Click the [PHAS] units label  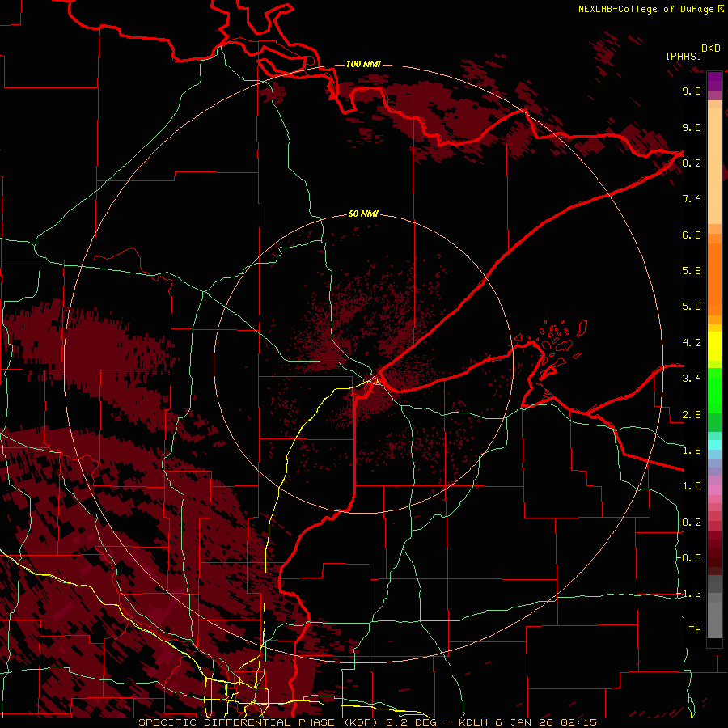pyautogui.click(x=684, y=56)
